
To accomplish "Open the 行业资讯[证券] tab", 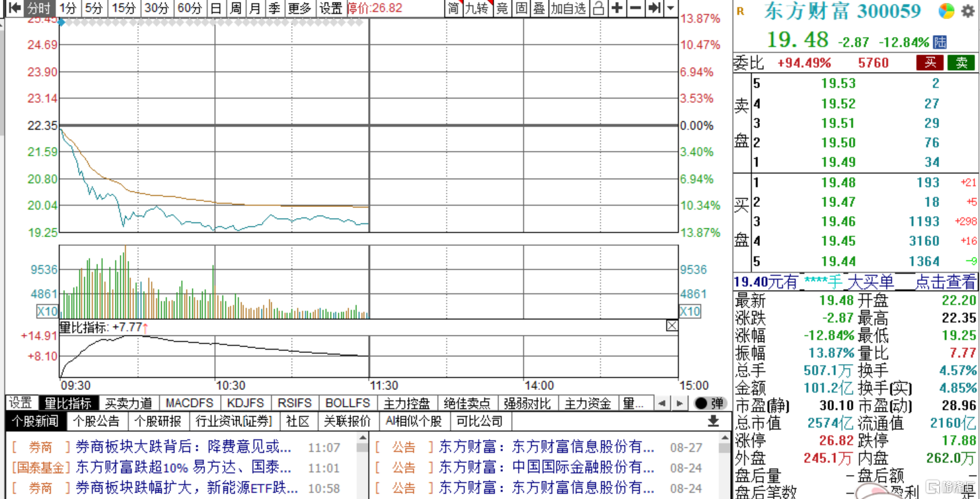I will [234, 421].
